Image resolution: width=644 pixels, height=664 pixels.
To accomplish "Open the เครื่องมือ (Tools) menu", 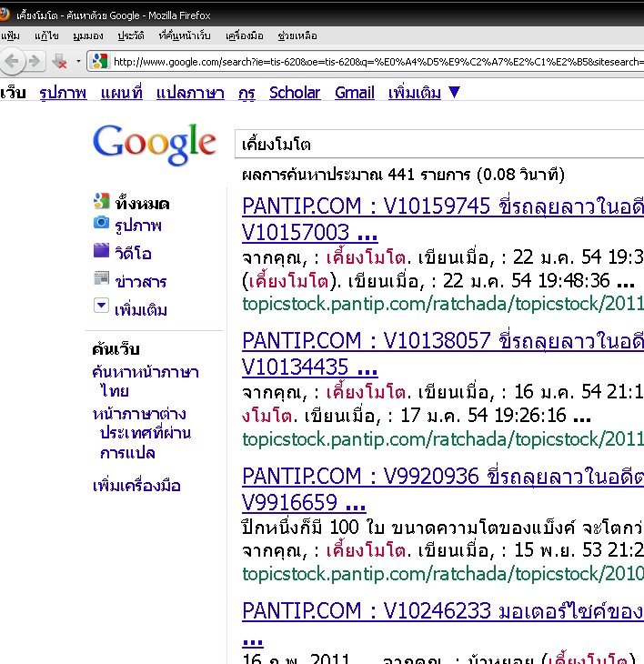I will click(245, 36).
